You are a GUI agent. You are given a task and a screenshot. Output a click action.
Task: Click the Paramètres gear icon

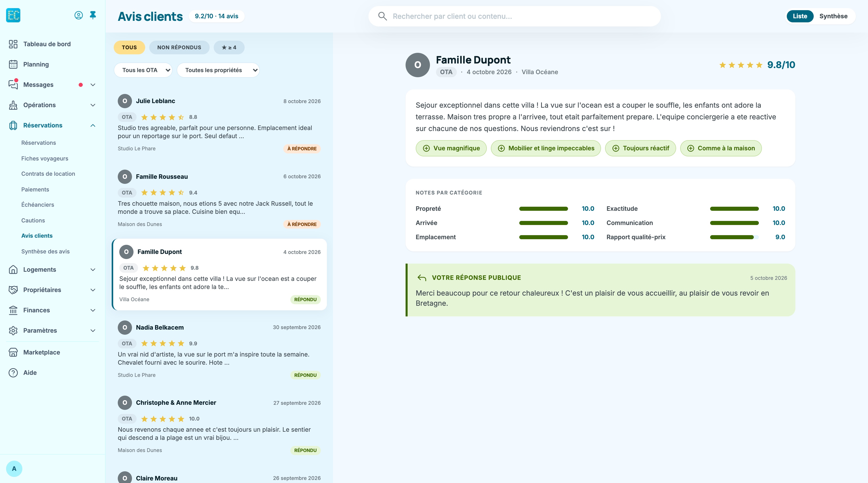pos(13,331)
